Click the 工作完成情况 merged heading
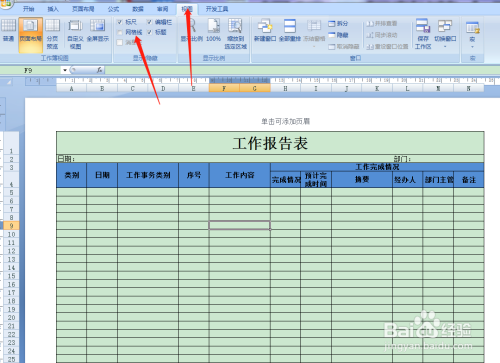500x363 pixels. click(377, 167)
